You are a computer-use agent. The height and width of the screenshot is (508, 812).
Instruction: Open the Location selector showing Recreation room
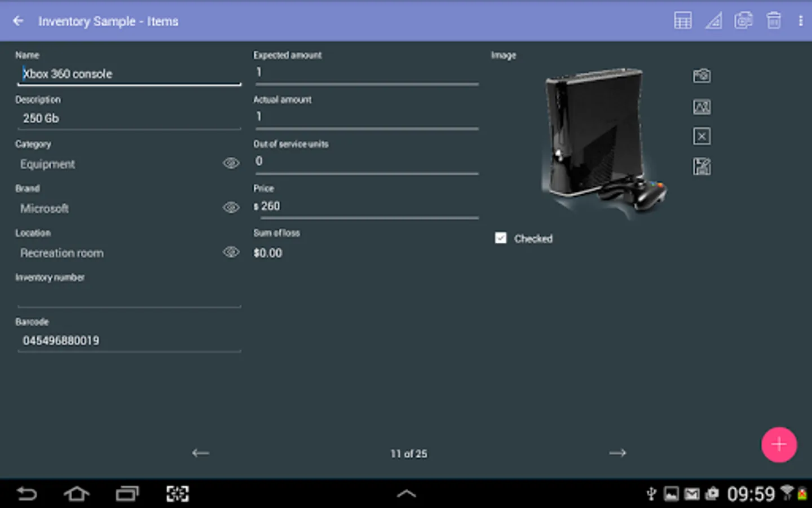(x=118, y=253)
